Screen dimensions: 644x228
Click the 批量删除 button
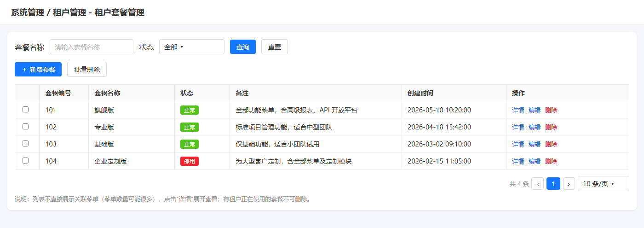point(87,70)
